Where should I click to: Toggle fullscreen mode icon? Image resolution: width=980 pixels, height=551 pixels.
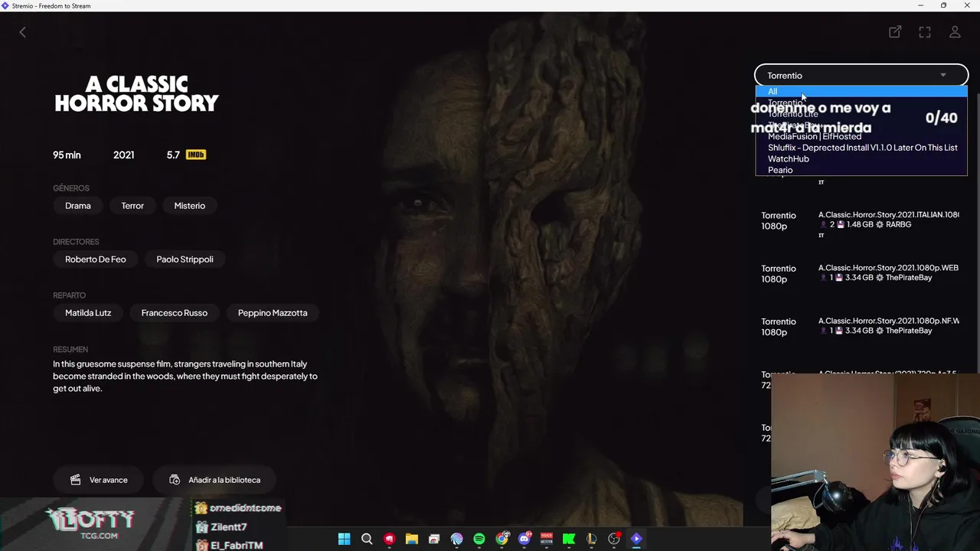tap(925, 32)
